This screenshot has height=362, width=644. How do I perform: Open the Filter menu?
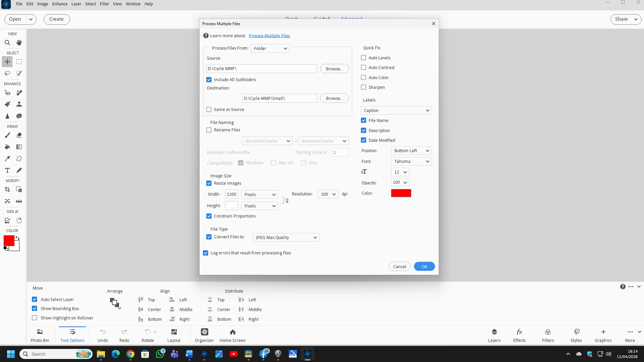104,4
